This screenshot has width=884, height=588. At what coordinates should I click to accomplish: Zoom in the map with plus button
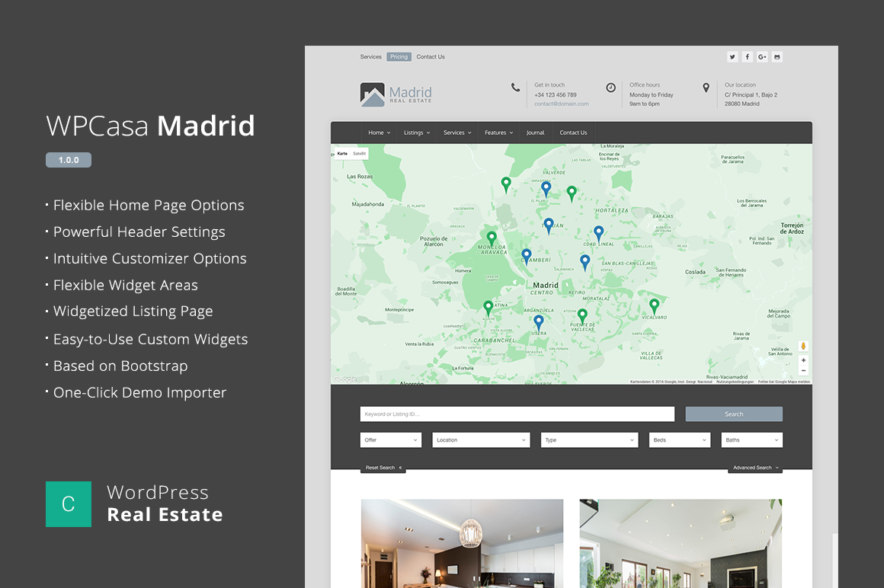click(803, 360)
